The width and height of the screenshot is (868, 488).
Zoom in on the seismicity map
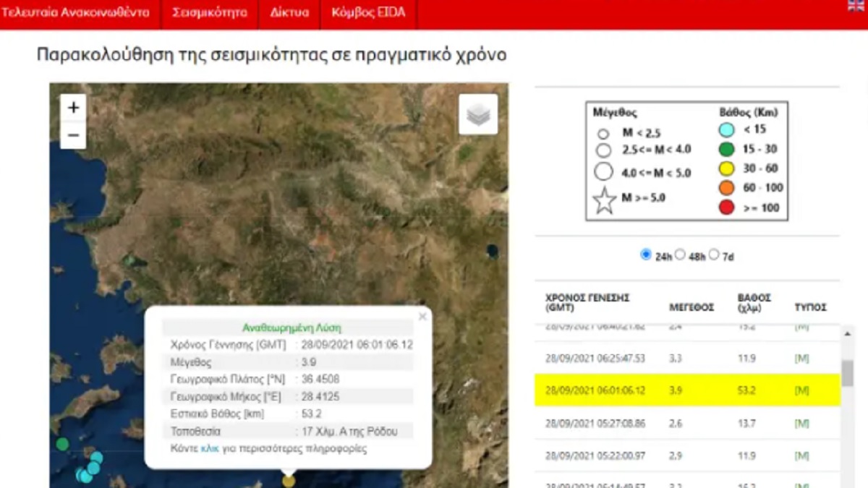click(x=73, y=108)
